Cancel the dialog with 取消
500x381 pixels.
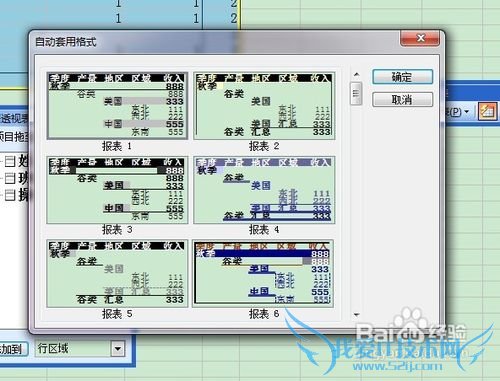coord(402,99)
